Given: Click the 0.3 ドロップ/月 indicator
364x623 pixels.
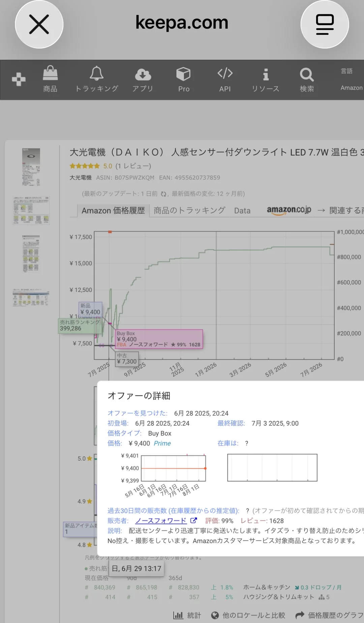Looking at the screenshot, I should tap(318, 587).
